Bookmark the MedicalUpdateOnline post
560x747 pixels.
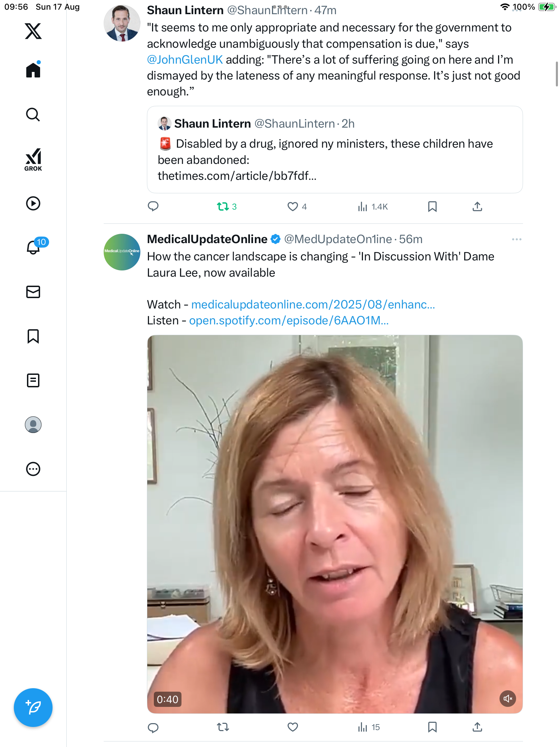[432, 727]
